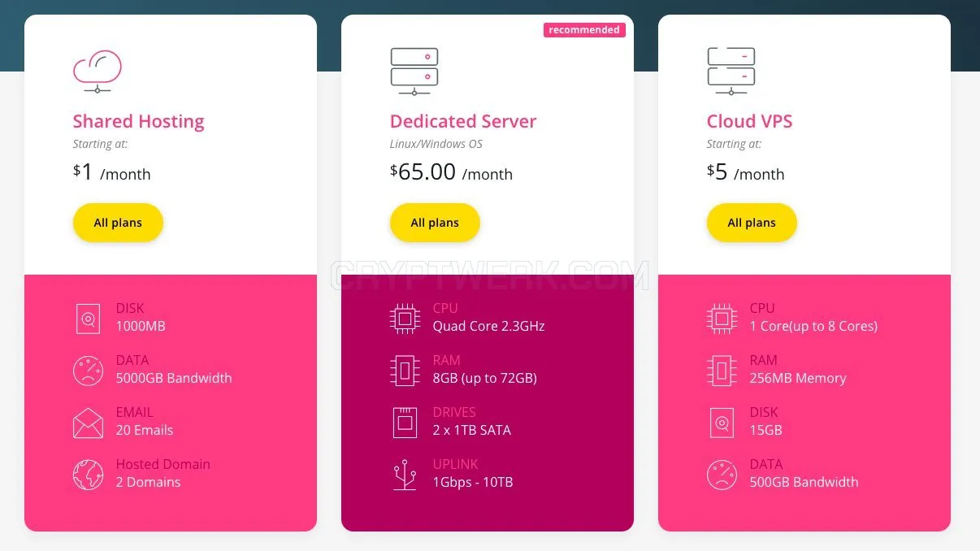Open All plans for Dedicated Server
The height and width of the screenshot is (551, 980).
click(435, 223)
